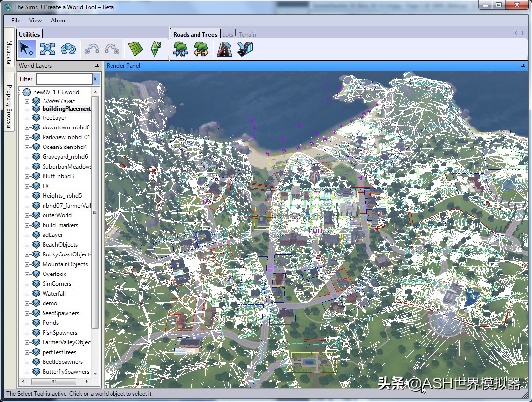Collapse the newSV_133.world root node
Image resolution: width=532 pixels, height=402 pixels.
pyautogui.click(x=20, y=92)
